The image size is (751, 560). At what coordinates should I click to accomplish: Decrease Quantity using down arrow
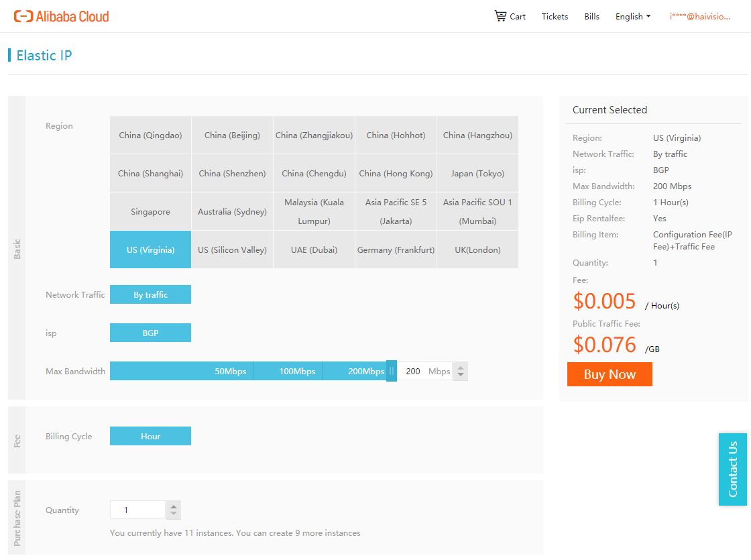click(x=174, y=514)
